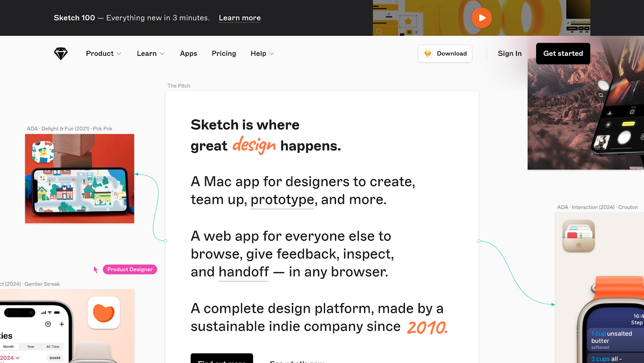Go to the Pricing page
Screen dimensions: 644x363
click(x=224, y=53)
